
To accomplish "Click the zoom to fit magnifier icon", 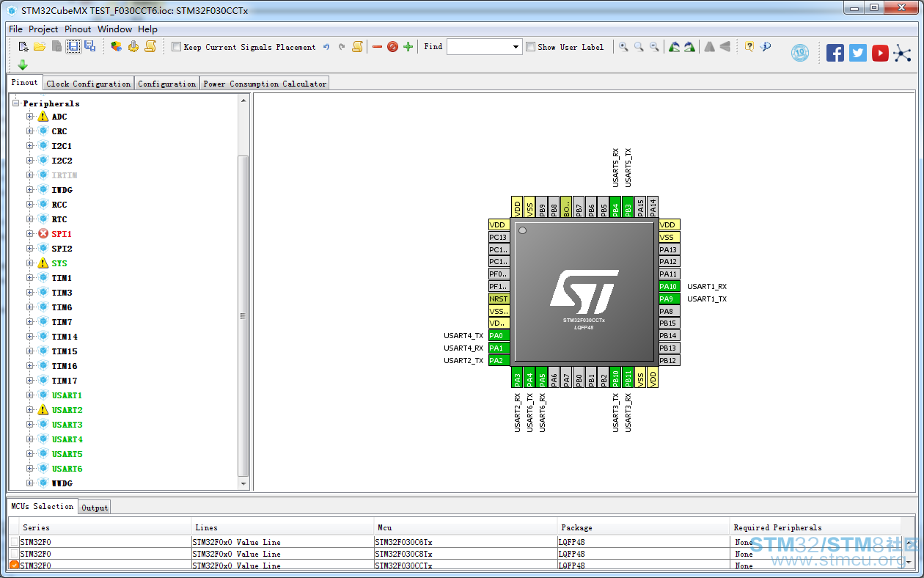I will (x=623, y=47).
